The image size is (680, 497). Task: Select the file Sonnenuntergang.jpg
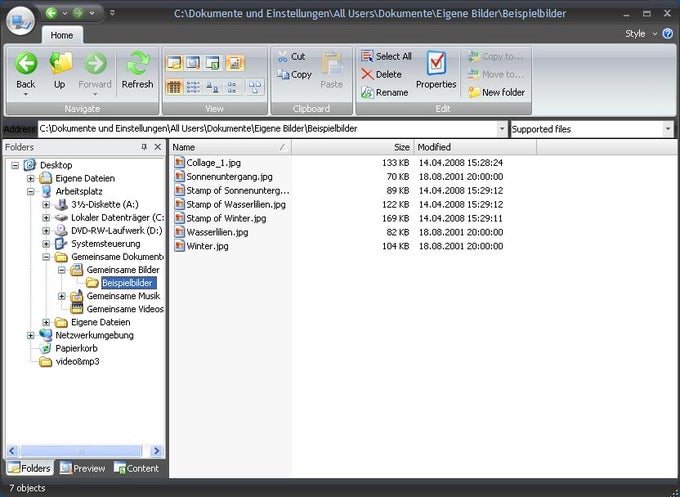coord(229,177)
